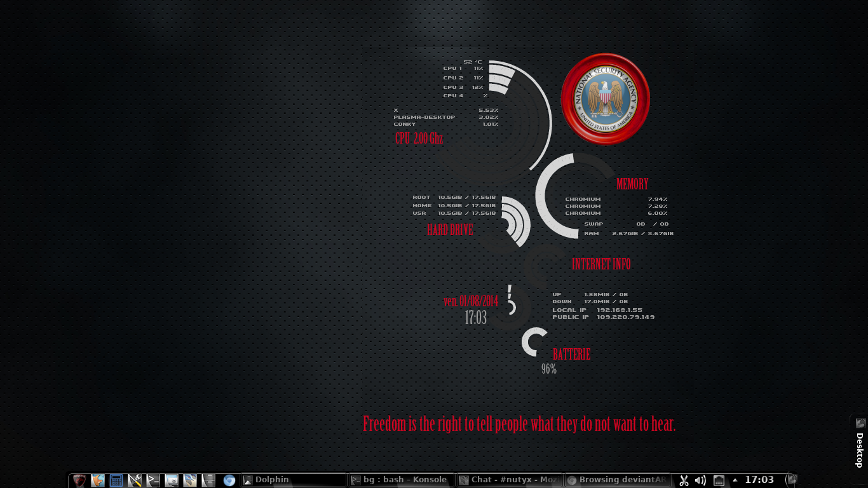This screenshot has height=488, width=868.
Task: Click the 'Freedom is the right' quote text
Action: 519,424
